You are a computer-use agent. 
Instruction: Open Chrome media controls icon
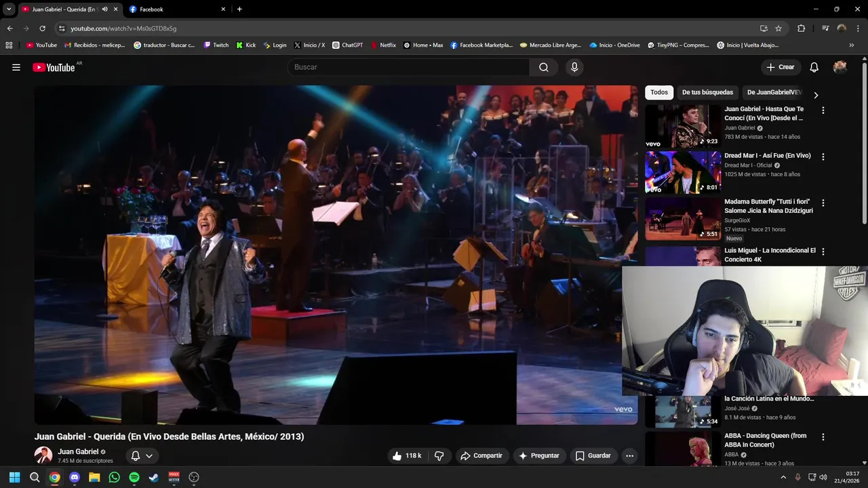tap(825, 28)
